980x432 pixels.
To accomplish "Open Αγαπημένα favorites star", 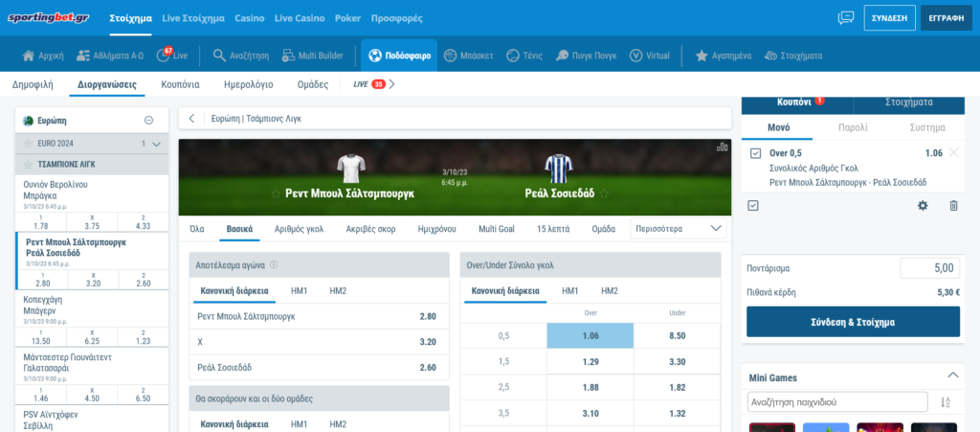I will pos(724,56).
